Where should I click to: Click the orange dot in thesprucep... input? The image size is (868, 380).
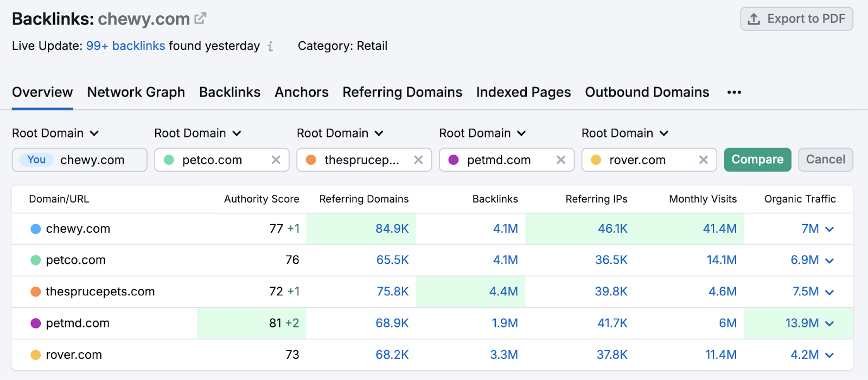pyautogui.click(x=311, y=160)
